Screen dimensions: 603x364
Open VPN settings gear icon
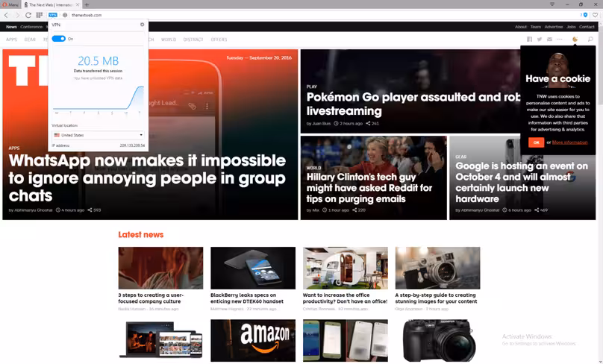pyautogui.click(x=142, y=25)
